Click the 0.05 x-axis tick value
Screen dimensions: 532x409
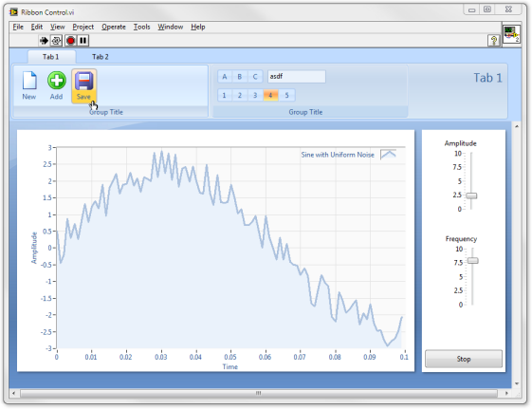(x=230, y=357)
